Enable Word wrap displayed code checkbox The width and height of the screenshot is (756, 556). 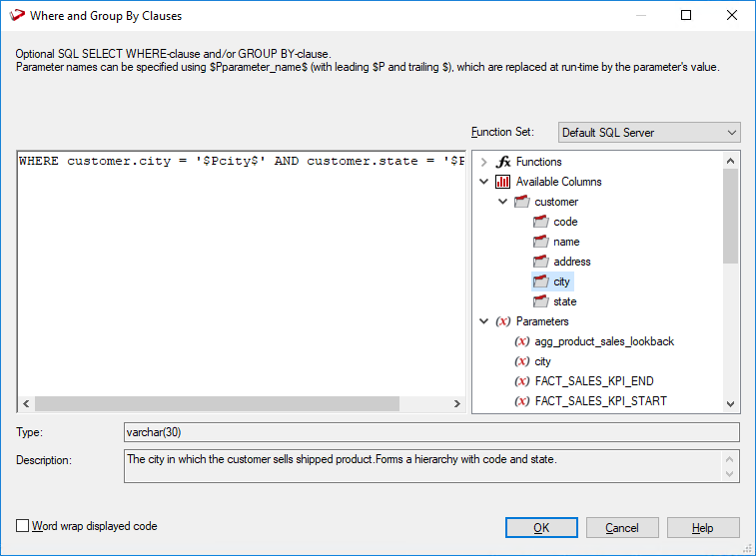click(23, 526)
